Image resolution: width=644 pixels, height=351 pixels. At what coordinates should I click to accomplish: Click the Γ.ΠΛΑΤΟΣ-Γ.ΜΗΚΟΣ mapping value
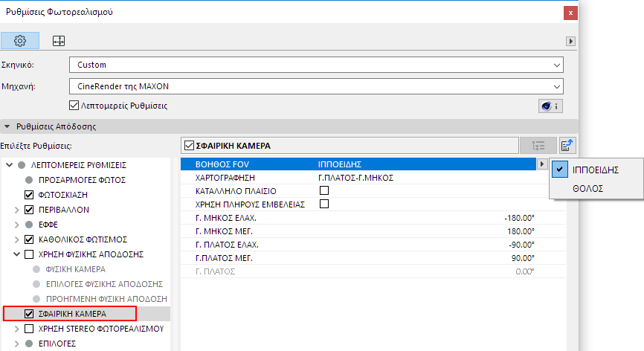[x=355, y=178]
